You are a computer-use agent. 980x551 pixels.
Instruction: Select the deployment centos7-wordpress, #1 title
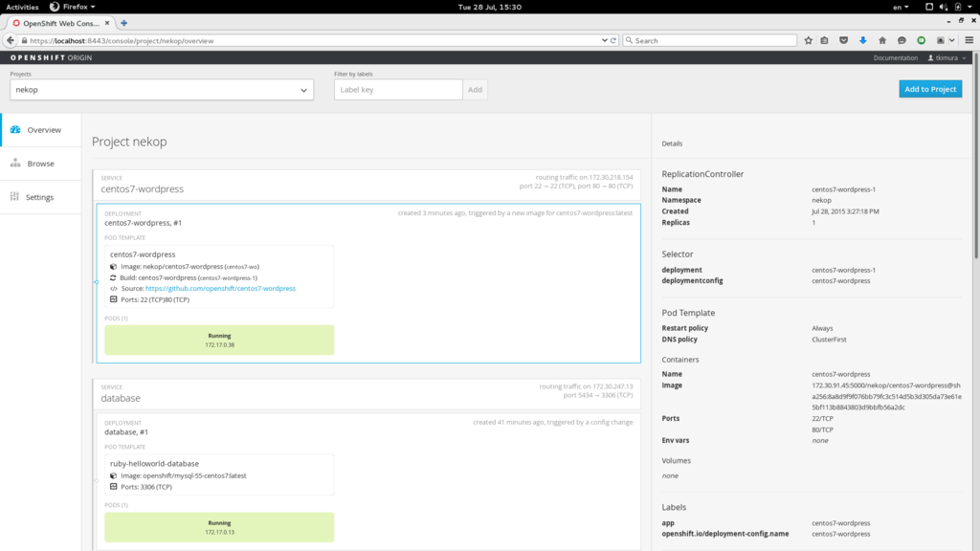coord(144,222)
